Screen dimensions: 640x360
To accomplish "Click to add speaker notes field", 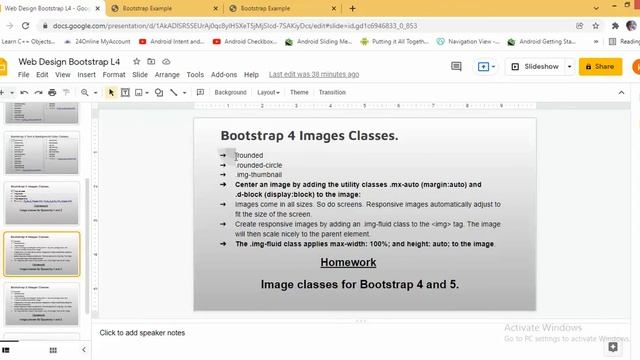I will tap(142, 333).
